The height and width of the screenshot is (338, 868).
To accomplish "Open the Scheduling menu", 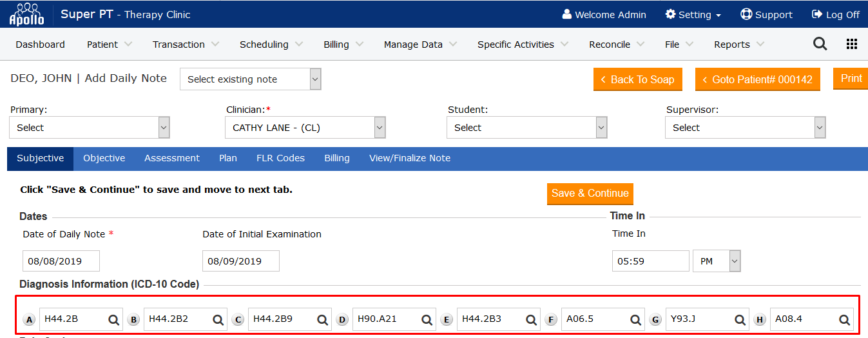I will point(269,45).
